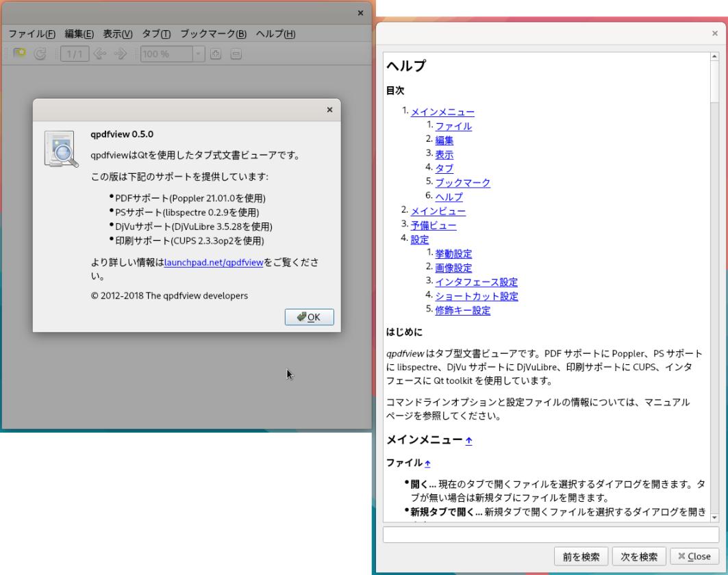728x575 pixels.
Task: Click 前を検索 button in help window
Action: click(581, 557)
